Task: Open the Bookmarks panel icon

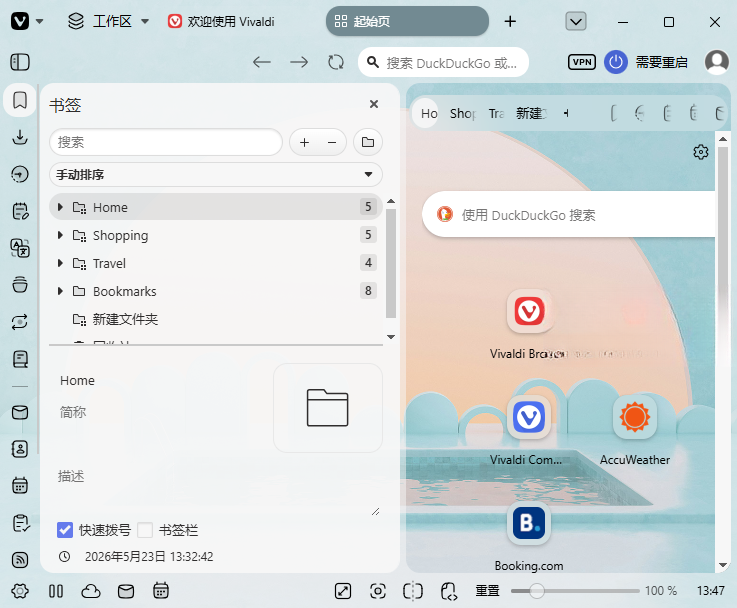Action: pyautogui.click(x=20, y=100)
